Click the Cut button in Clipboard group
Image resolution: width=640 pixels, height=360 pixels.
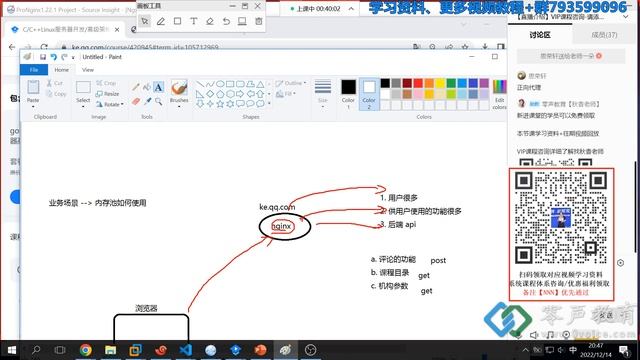tap(54, 83)
